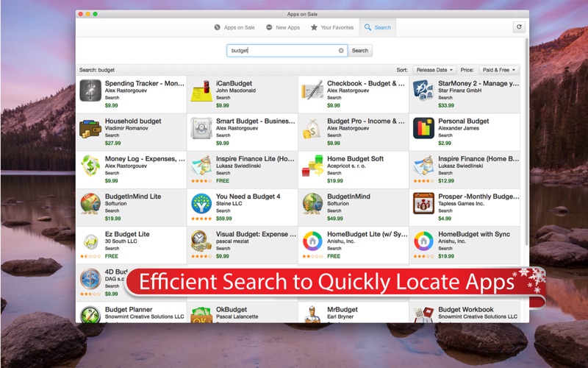Screen dimensions: 588x368
Task: Select Budget Pro money bag icon
Action: [312, 128]
